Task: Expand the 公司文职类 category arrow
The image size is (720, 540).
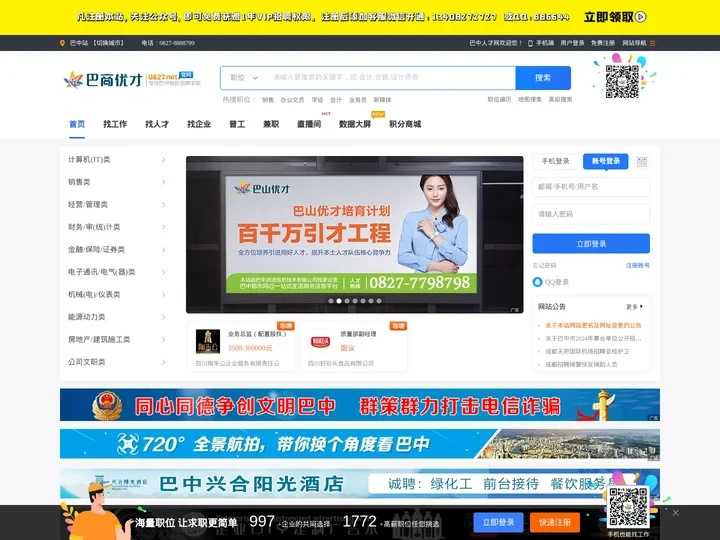Action: click(163, 362)
